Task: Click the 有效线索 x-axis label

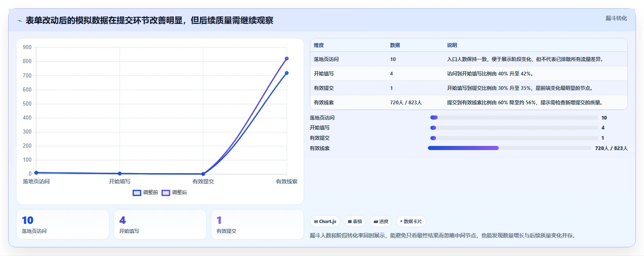Action: tap(287, 181)
